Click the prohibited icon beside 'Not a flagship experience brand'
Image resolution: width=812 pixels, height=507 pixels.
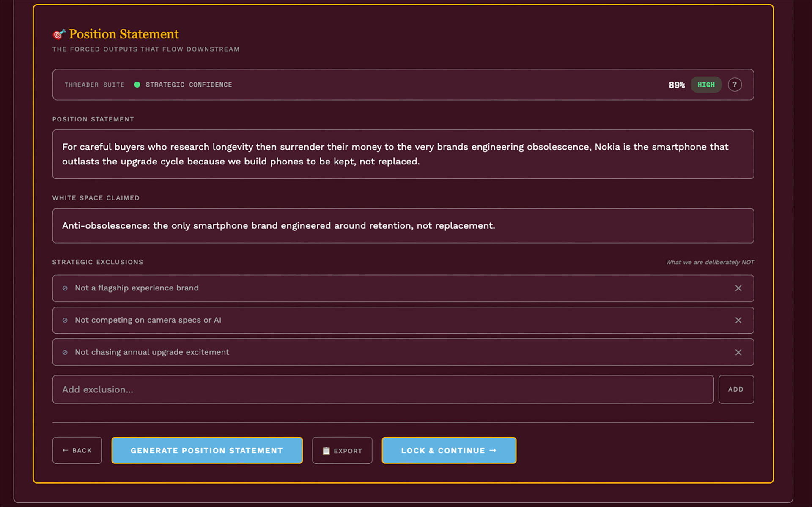65,288
